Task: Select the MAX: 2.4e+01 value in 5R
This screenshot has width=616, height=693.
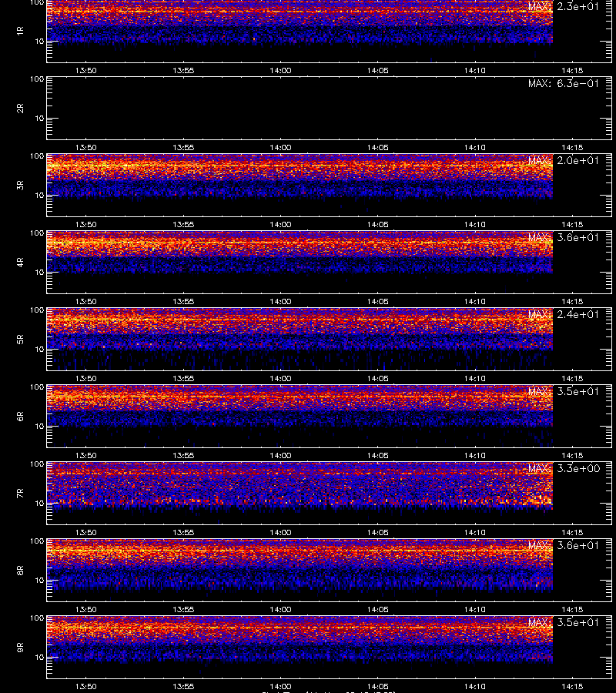Action: (564, 314)
